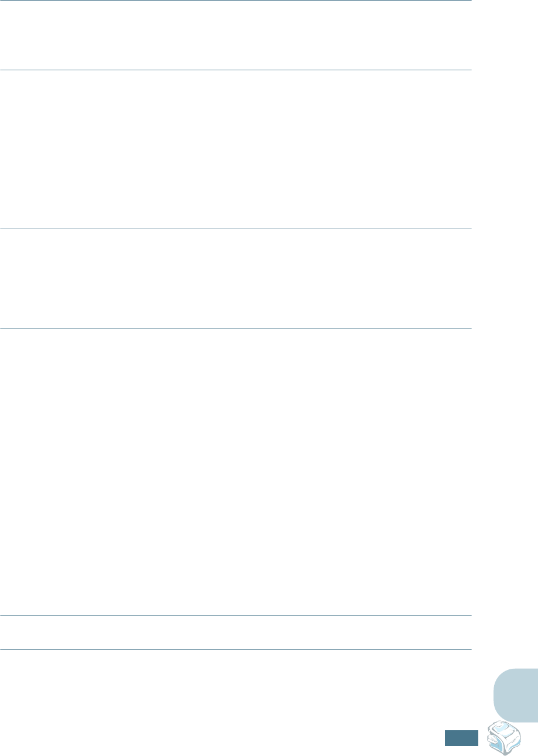Click inside the first blank table row
The image size is (538, 756).
(x=235, y=35)
